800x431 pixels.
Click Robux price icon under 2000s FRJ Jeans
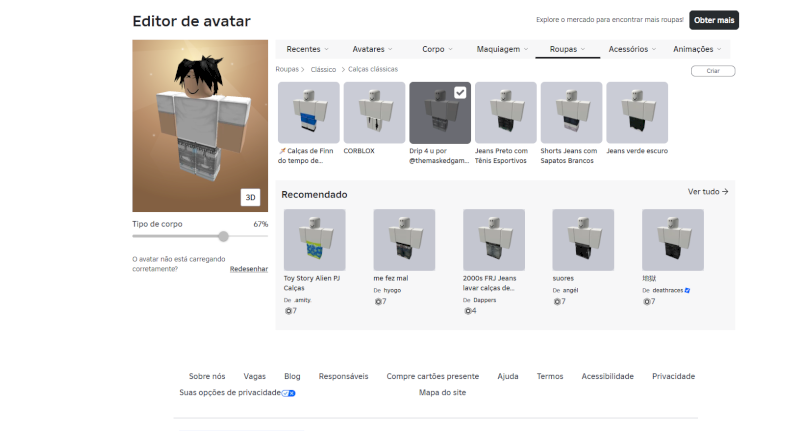(x=467, y=311)
